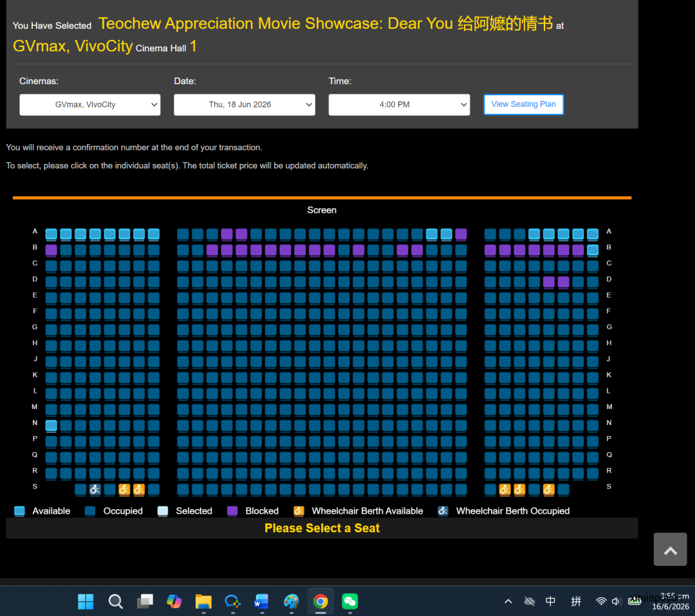695x616 pixels.
Task: Open the Wi-Fi network tray icon
Action: point(601,601)
